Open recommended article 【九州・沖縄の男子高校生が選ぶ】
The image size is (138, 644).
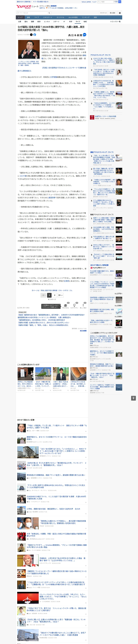click(x=43, y=384)
